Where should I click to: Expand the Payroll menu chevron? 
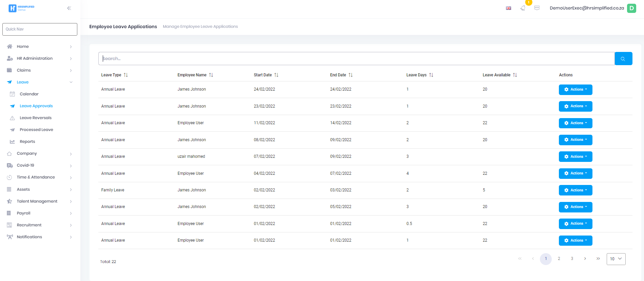tap(71, 213)
